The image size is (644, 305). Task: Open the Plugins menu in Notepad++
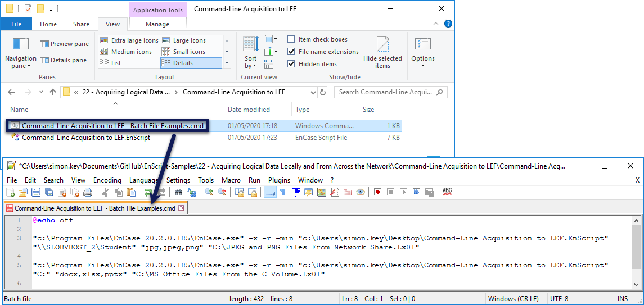pyautogui.click(x=280, y=180)
